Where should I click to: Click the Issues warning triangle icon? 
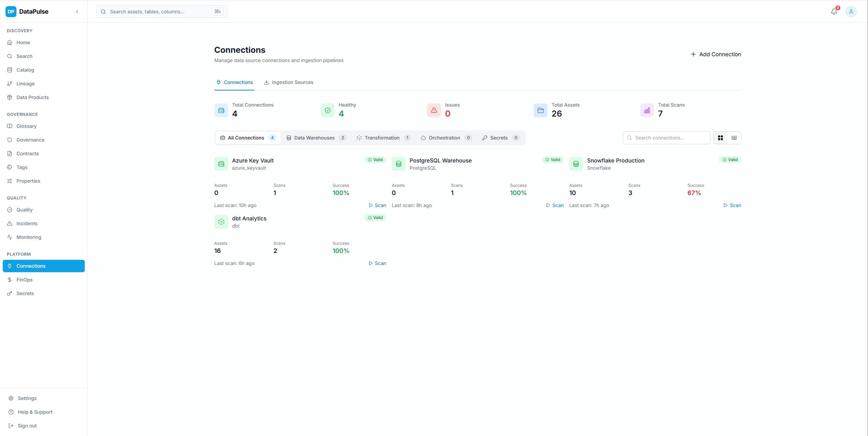tap(434, 110)
